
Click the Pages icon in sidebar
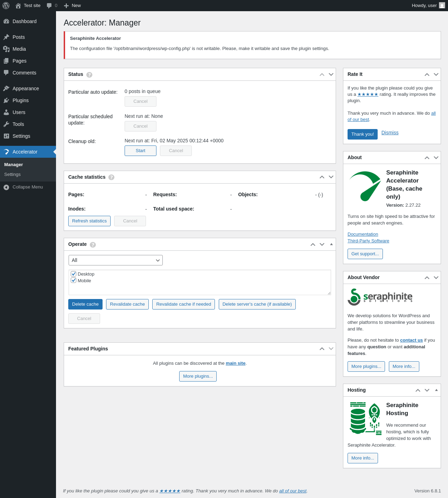[x=6, y=61]
